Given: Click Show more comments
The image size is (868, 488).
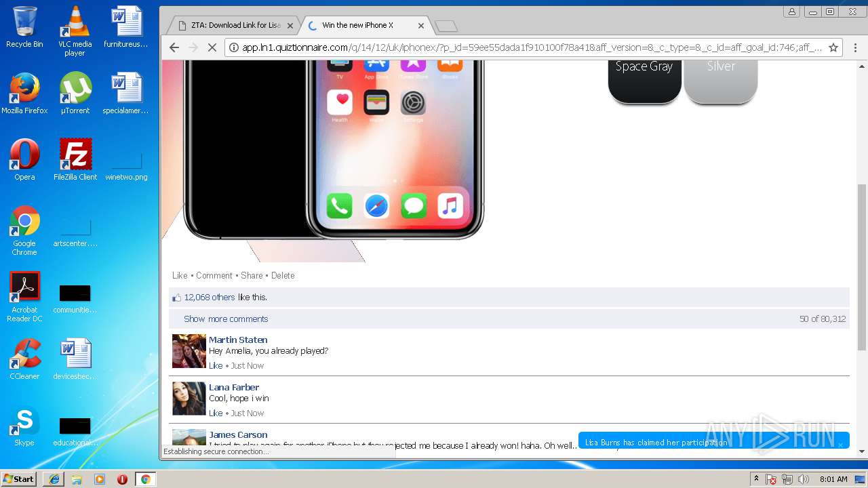Looking at the screenshot, I should (x=226, y=319).
